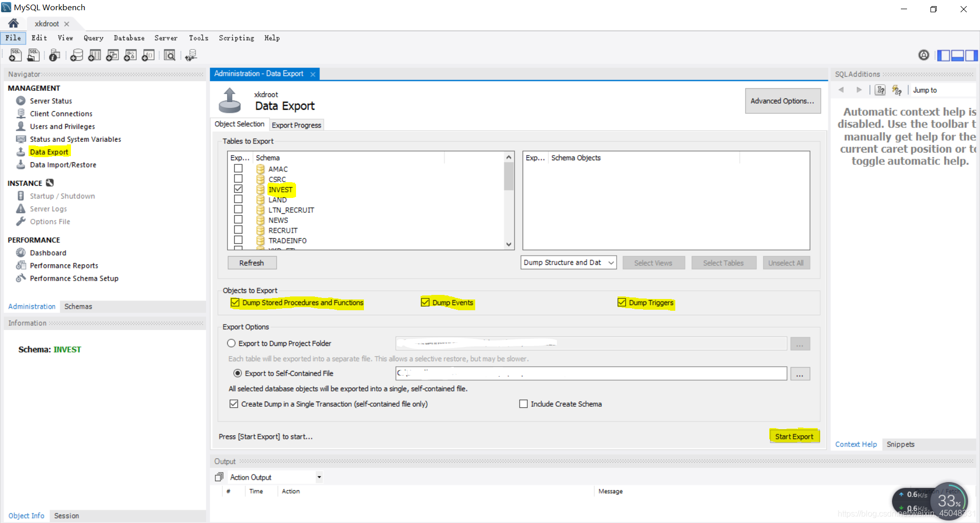Click the Action Output copy icon
The height and width of the screenshot is (523, 980).
[x=219, y=477]
